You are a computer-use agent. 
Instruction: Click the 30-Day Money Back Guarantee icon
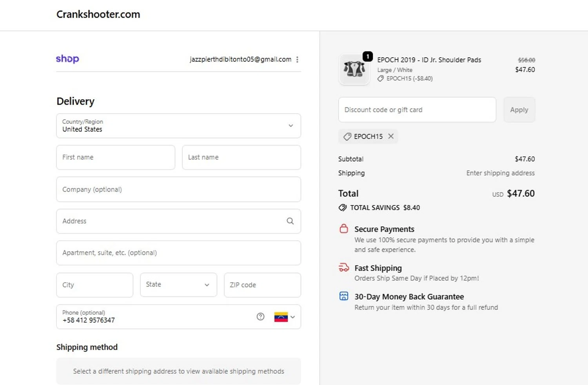pos(344,296)
